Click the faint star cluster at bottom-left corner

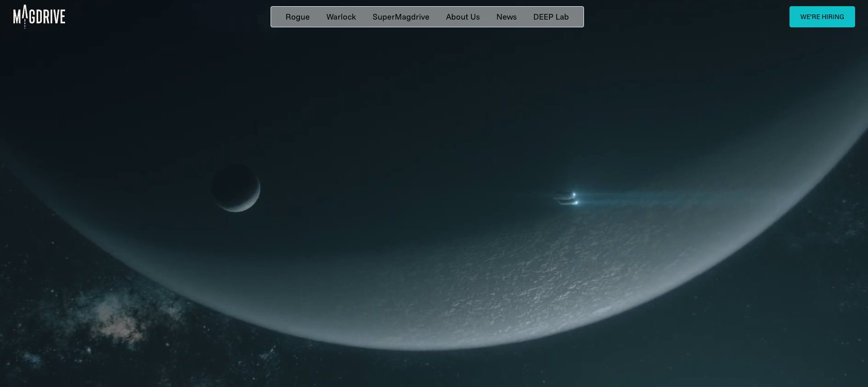tap(31, 359)
